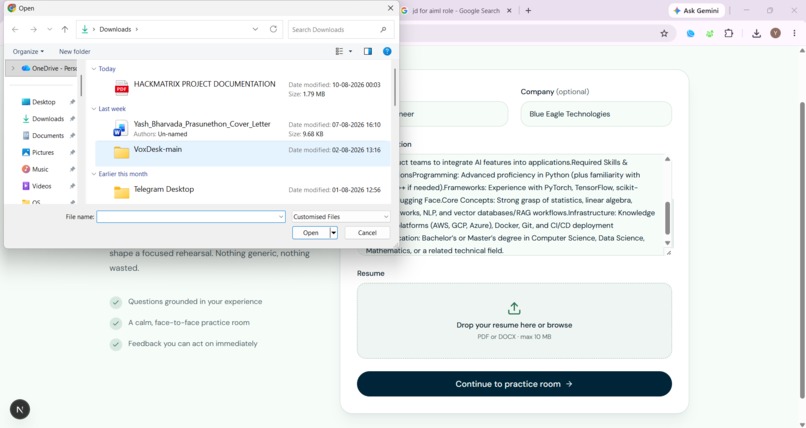Open Music in the sidebar
806x428 pixels.
(40, 169)
